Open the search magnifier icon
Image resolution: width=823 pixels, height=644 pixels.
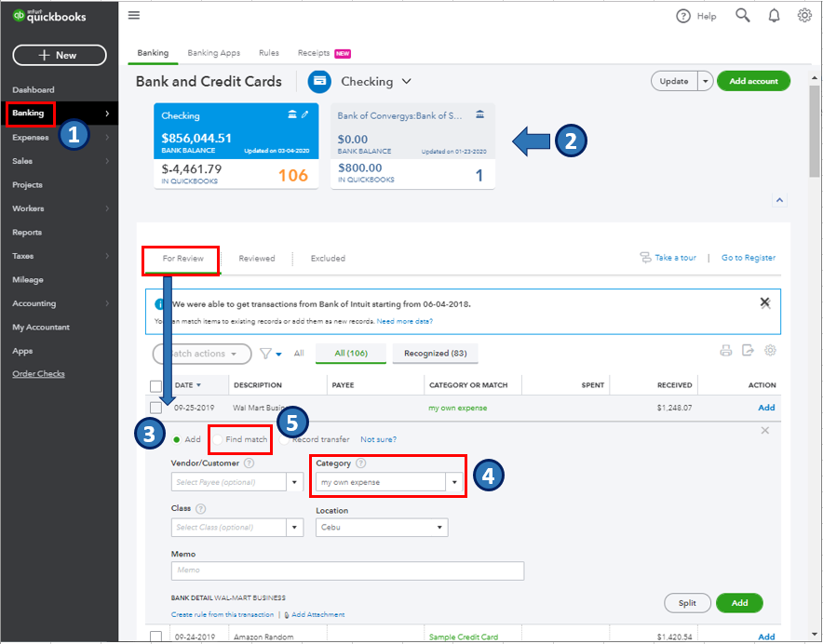click(742, 15)
